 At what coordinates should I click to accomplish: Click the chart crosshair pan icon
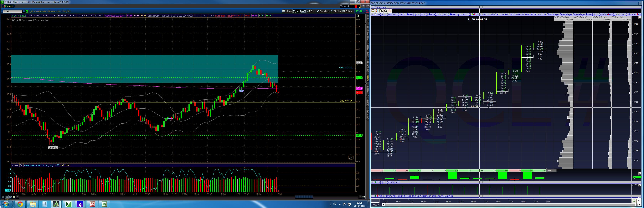[3, 197]
